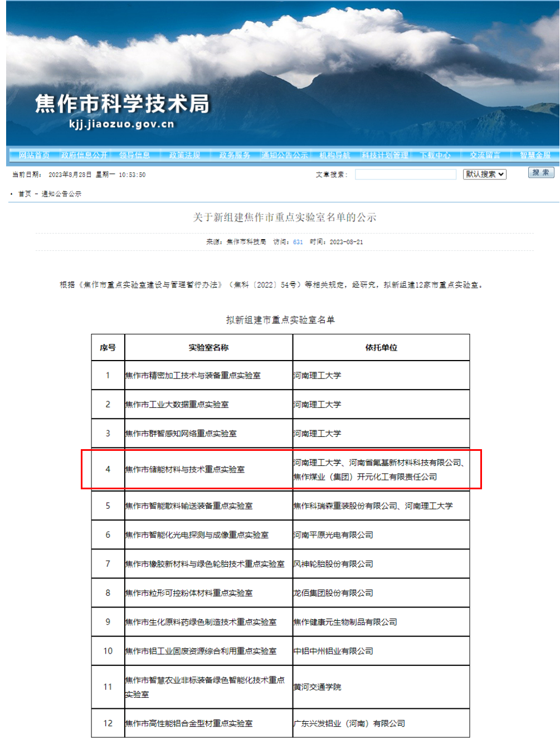Image resolution: width=560 pixels, height=749 pixels.
Task: Click 河南理工大学 in row 2
Action: pos(317,405)
